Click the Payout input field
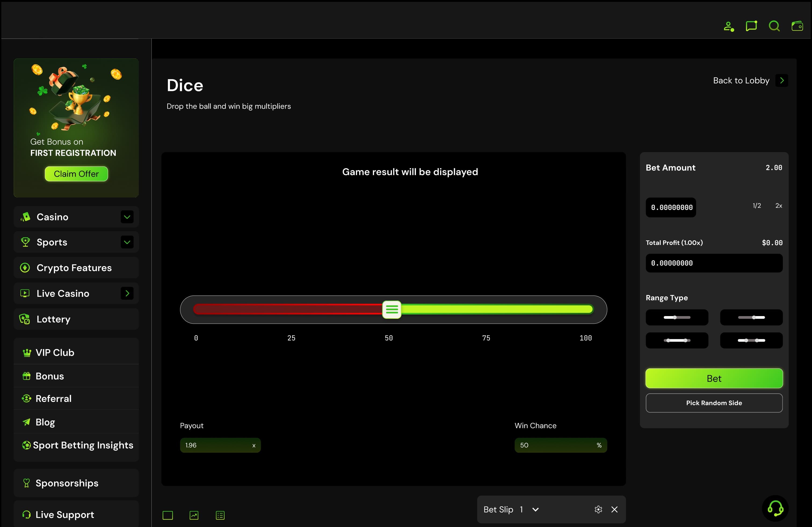The height and width of the screenshot is (527, 812). pyautogui.click(x=220, y=445)
